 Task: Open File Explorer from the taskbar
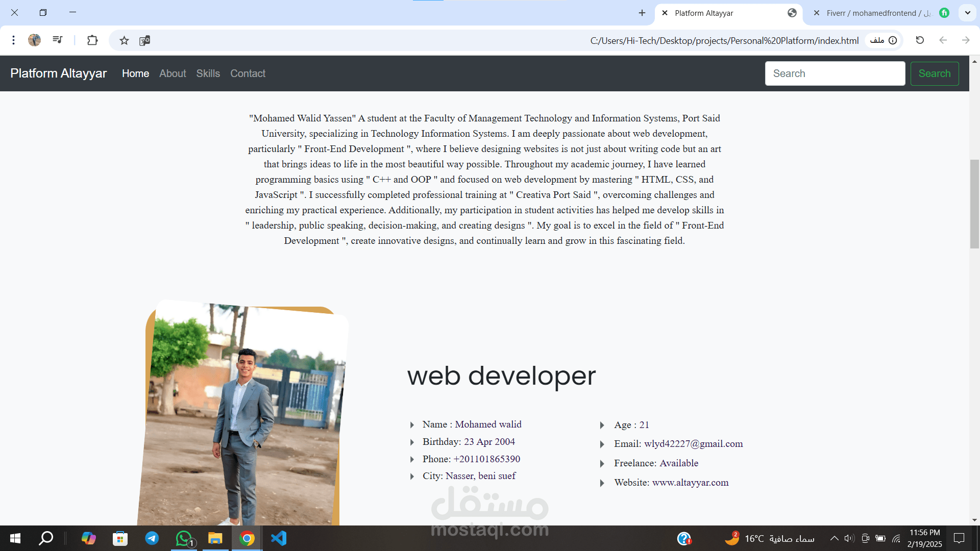click(215, 538)
